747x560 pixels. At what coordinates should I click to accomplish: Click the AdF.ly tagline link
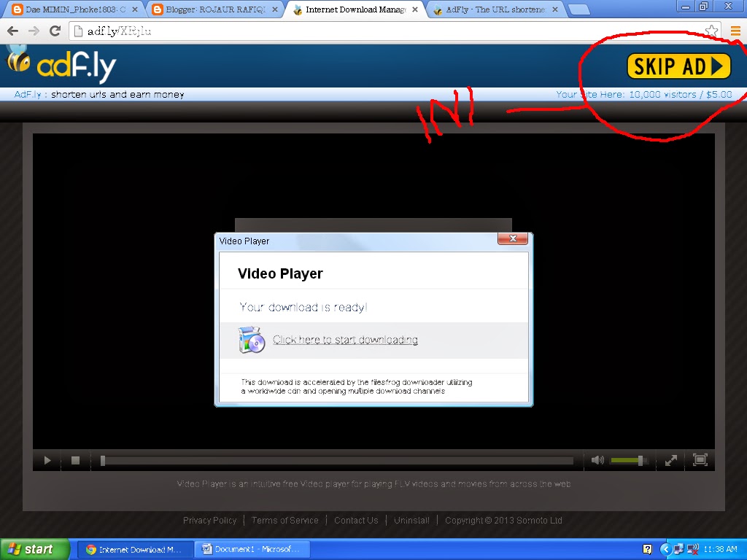click(x=99, y=94)
